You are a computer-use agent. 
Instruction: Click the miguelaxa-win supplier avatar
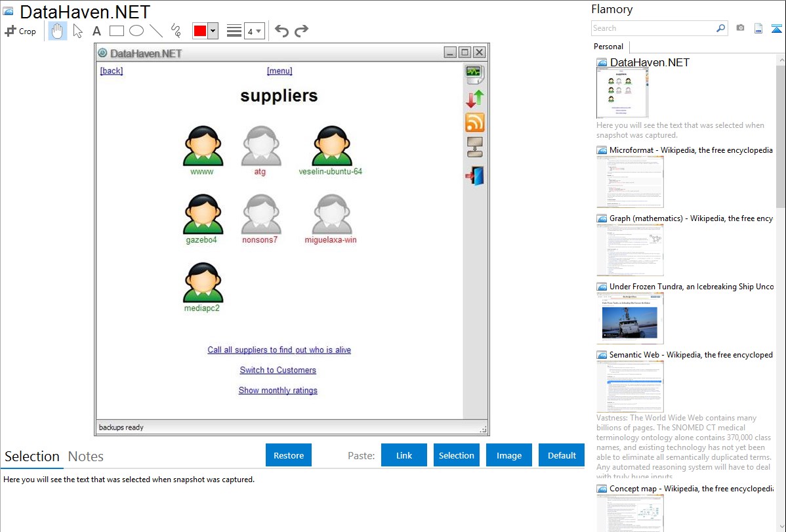pos(331,214)
